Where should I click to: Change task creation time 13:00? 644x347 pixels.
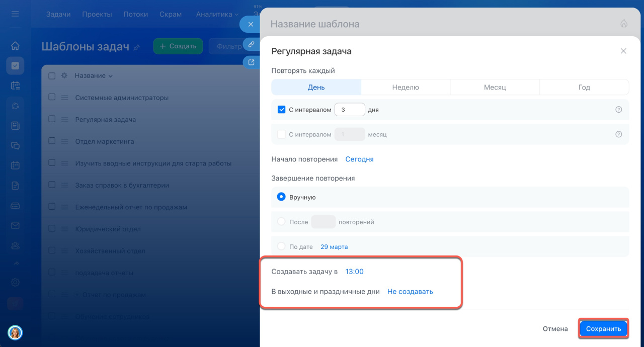point(354,272)
